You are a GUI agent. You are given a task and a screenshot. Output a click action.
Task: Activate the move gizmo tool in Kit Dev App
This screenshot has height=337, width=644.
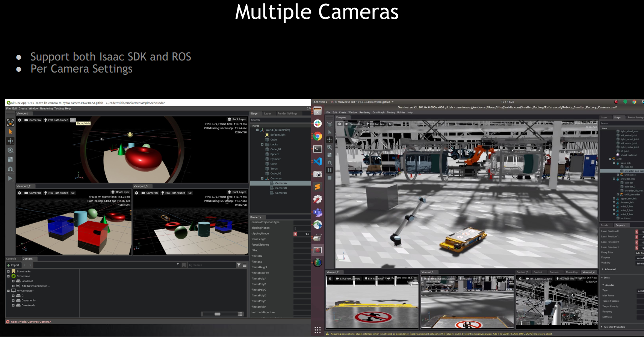click(10, 141)
